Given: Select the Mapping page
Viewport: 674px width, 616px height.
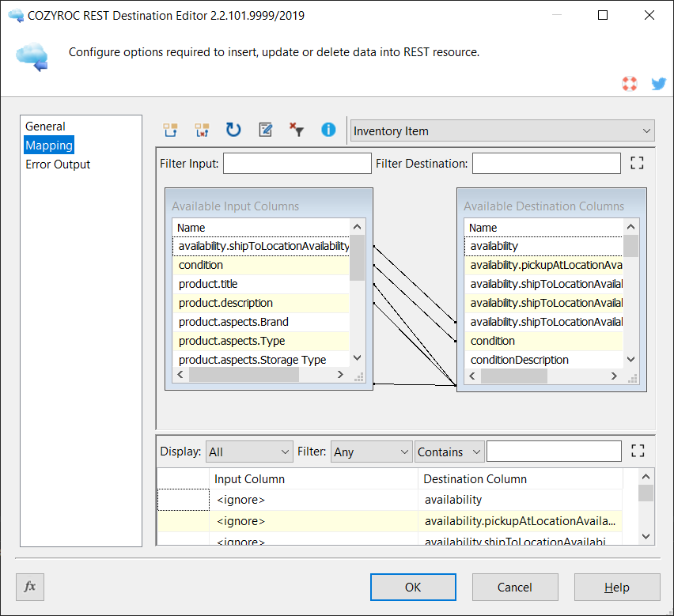Looking at the screenshot, I should pos(49,145).
